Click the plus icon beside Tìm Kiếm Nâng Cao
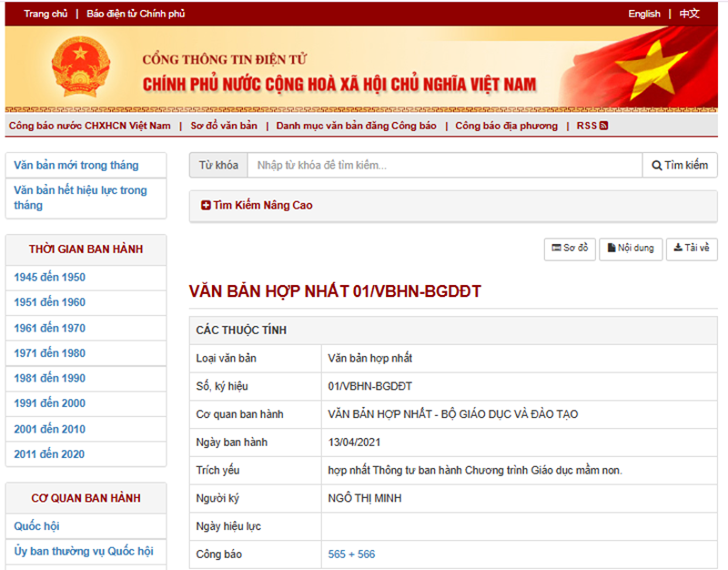The width and height of the screenshot is (728, 570). pyautogui.click(x=205, y=205)
